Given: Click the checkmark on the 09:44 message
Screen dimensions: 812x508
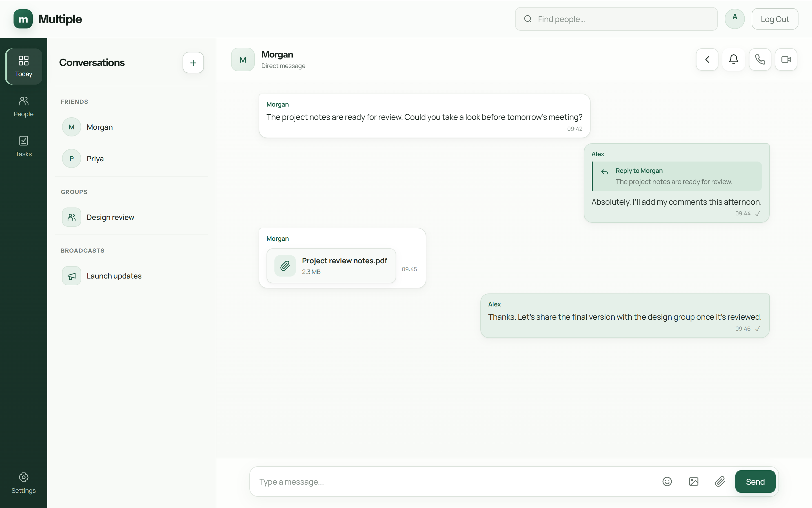Looking at the screenshot, I should [758, 214].
